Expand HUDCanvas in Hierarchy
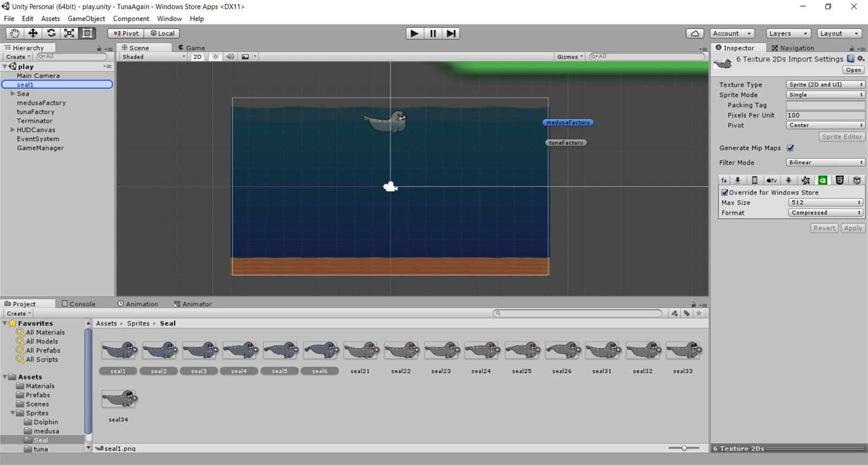Viewport: 868px width, 465px height. (x=12, y=130)
